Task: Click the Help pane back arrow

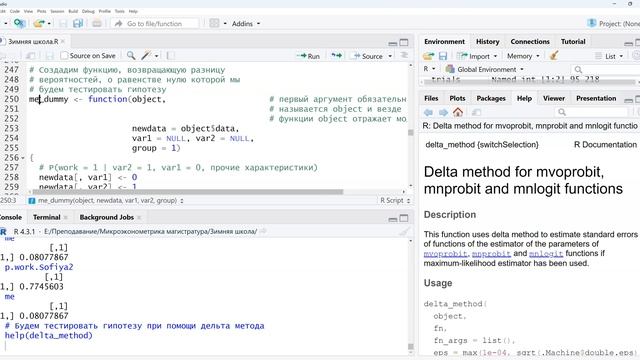Action: (428, 112)
